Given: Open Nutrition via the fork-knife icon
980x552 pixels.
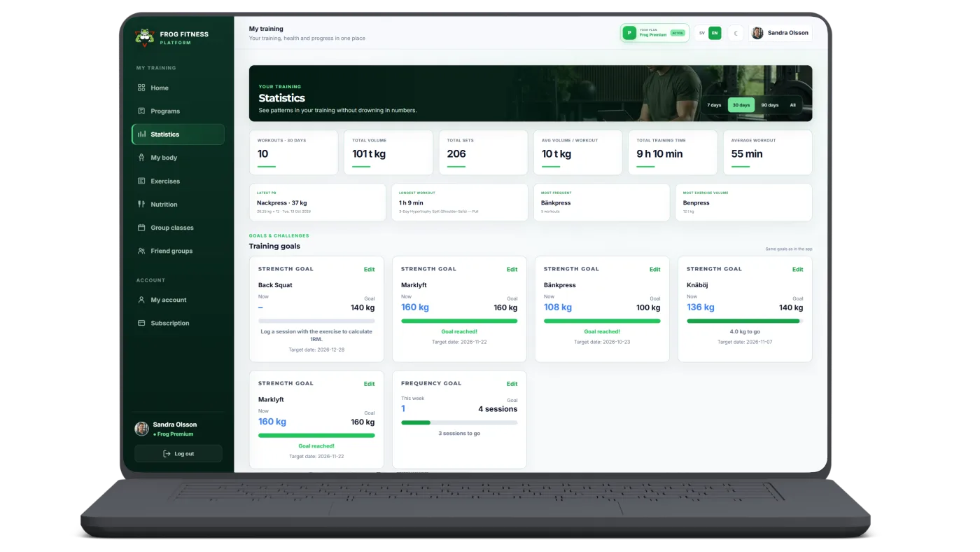Looking at the screenshot, I should 141,204.
